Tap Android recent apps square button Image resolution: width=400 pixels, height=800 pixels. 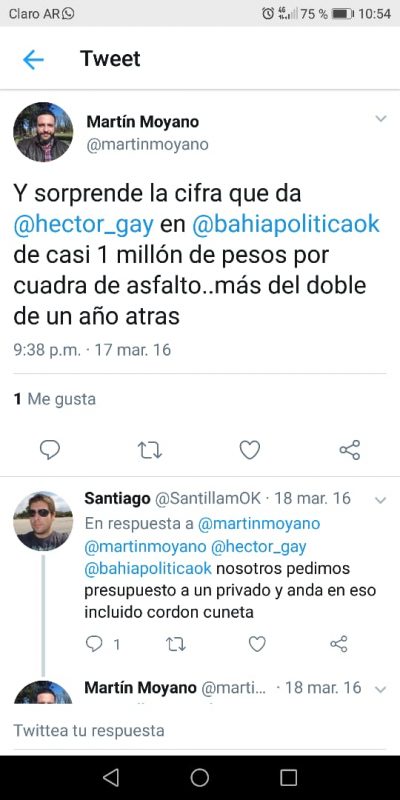point(289,778)
